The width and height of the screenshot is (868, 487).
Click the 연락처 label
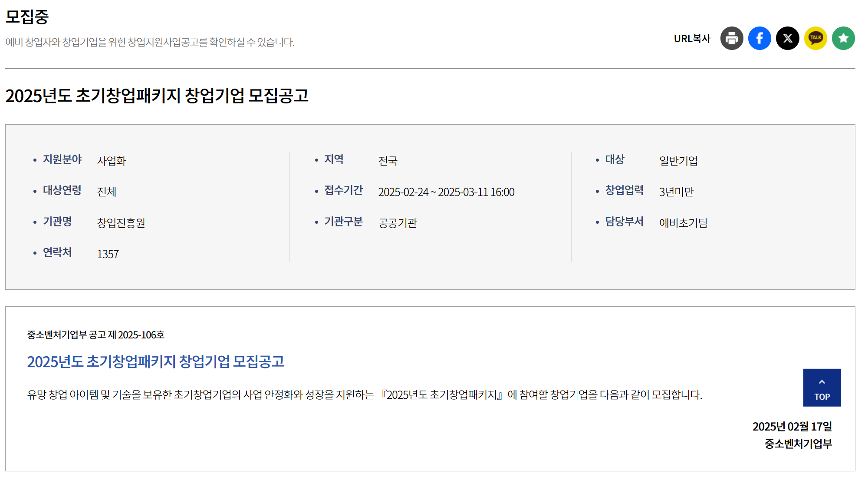click(x=57, y=252)
